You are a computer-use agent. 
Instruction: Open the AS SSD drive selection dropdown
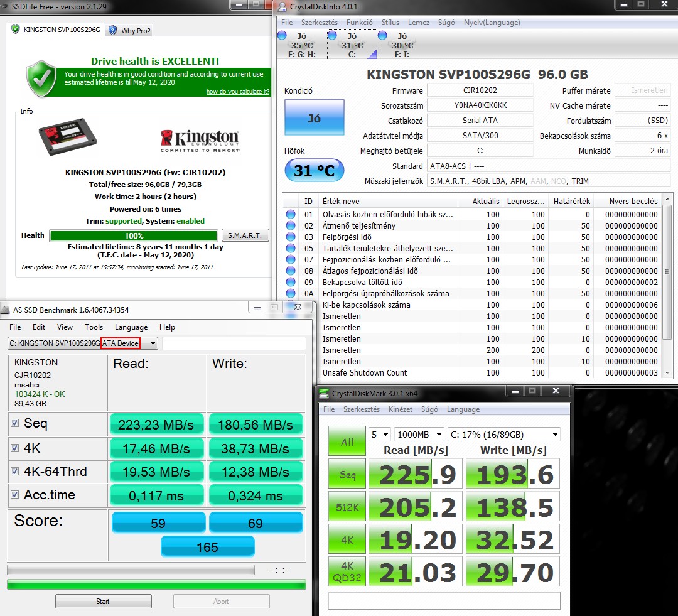point(153,343)
